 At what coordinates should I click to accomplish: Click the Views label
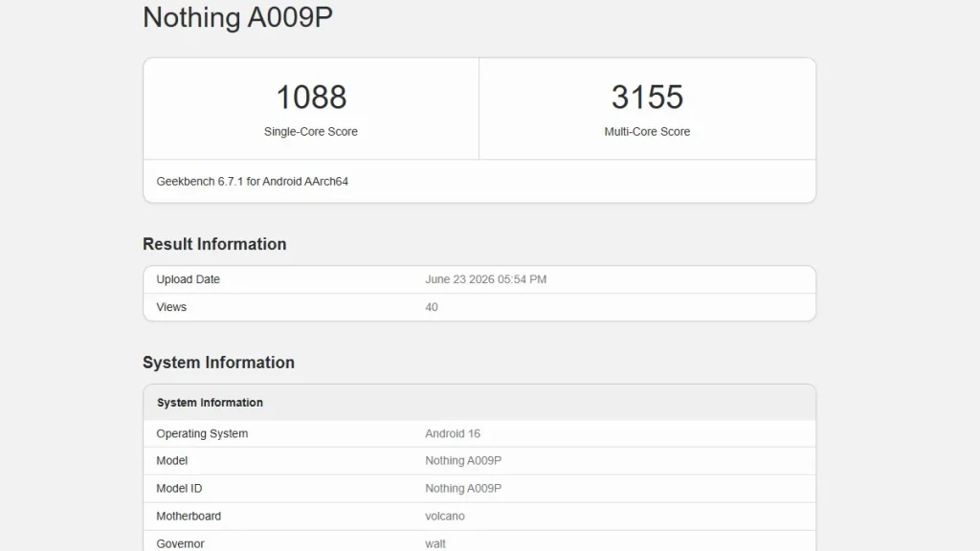pos(171,307)
